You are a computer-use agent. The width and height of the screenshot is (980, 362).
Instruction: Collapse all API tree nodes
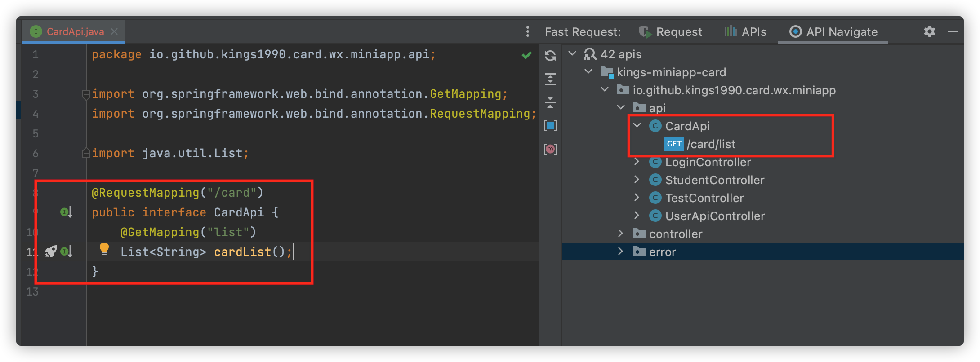(x=550, y=102)
